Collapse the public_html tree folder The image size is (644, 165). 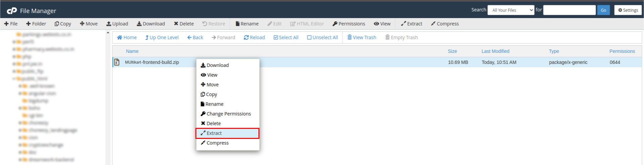[14, 79]
